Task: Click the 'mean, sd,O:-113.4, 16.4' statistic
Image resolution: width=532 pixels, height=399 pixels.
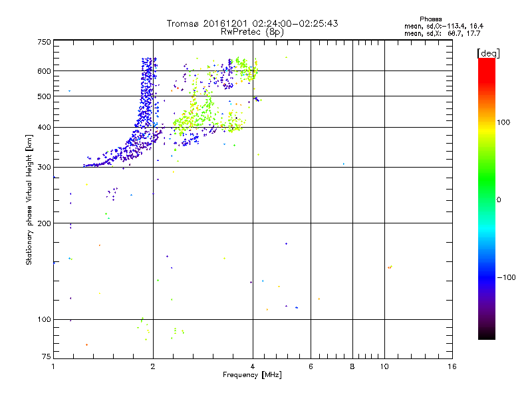Action: (444, 27)
